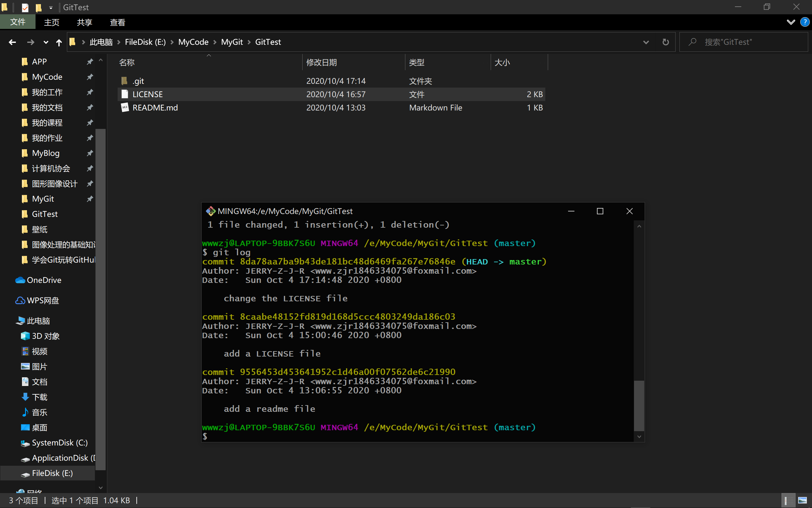Open MyCode in quick access
812x508 pixels.
[x=47, y=77]
